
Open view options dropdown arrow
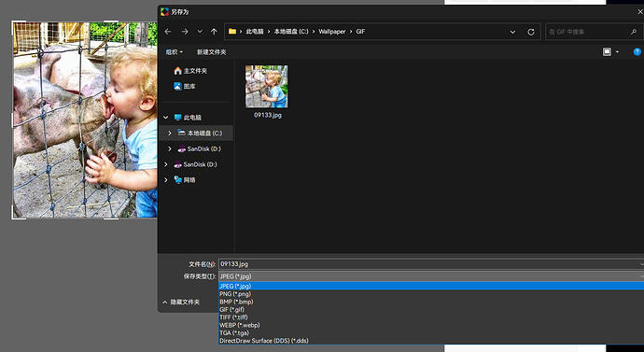pos(617,52)
